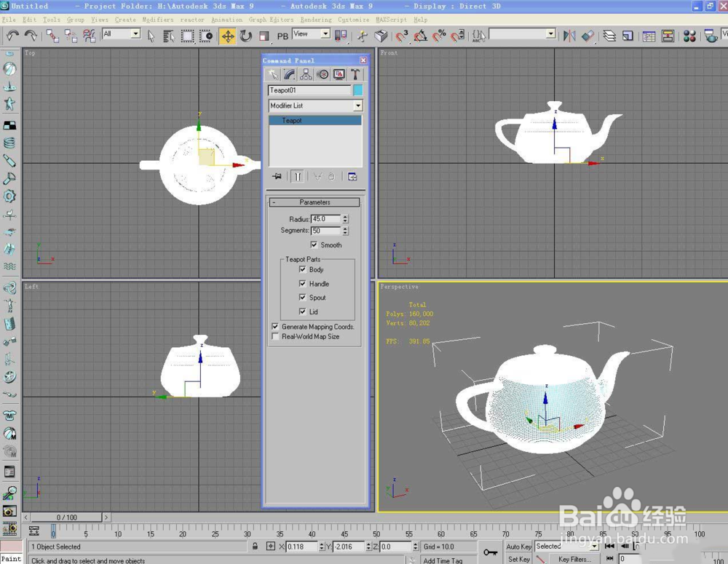Uncheck the Body teapot part

click(x=302, y=269)
